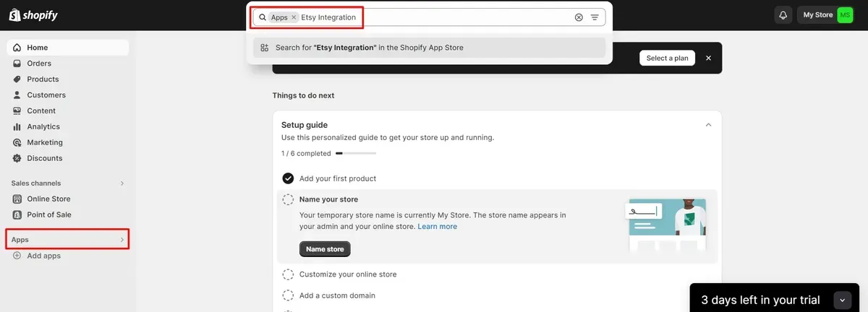Search for Etsy Integration in the Shopify App Store
The width and height of the screenshot is (868, 312).
(x=429, y=48)
